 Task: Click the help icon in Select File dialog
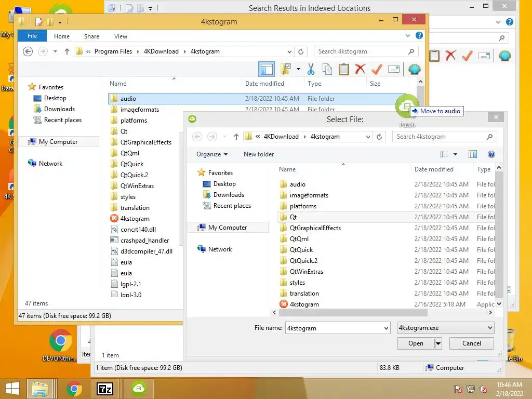pyautogui.click(x=491, y=154)
